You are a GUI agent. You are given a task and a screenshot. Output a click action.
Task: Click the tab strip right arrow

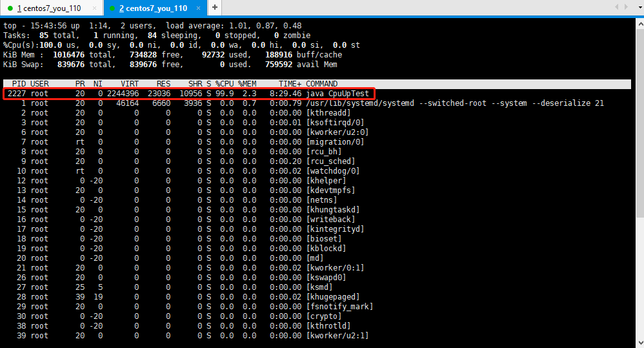pyautogui.click(x=626, y=7)
